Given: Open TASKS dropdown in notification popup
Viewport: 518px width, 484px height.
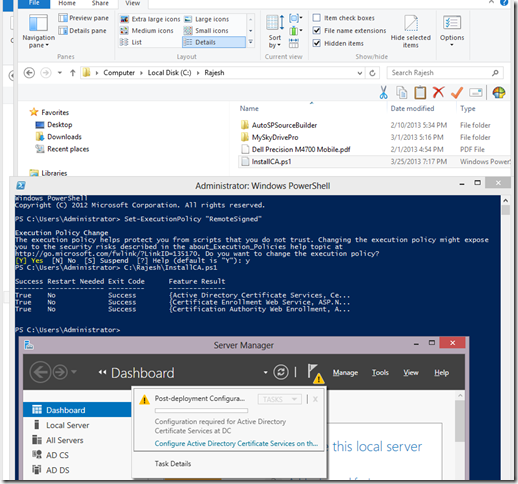Looking at the screenshot, I should (x=279, y=399).
